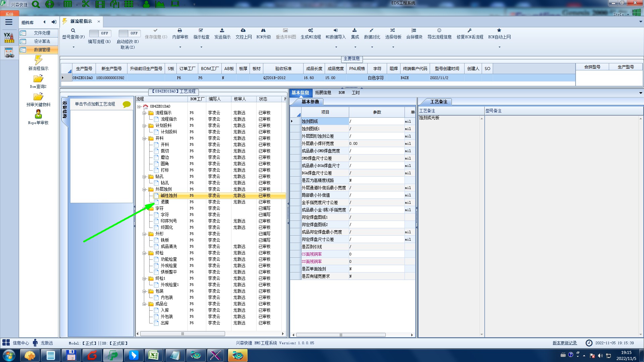Viewport: 644px width, 362px height.
Task: Click the 数据对比 compare icon
Action: [372, 31]
